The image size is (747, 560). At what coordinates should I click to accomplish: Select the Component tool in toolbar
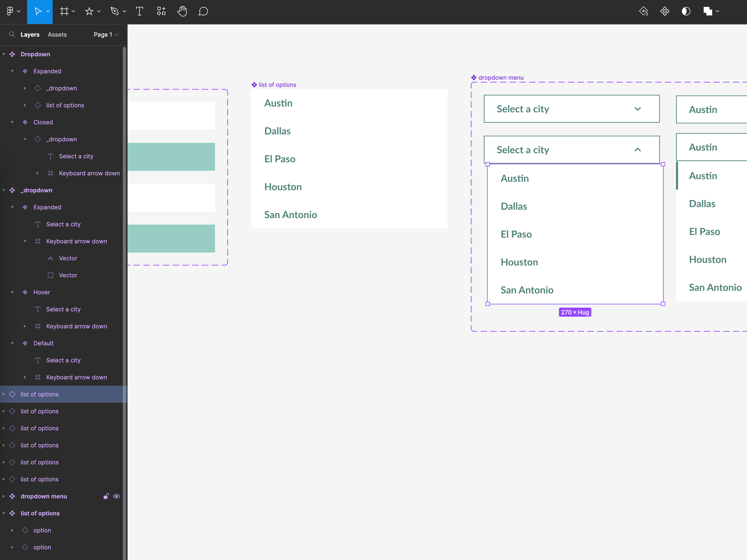tap(161, 11)
